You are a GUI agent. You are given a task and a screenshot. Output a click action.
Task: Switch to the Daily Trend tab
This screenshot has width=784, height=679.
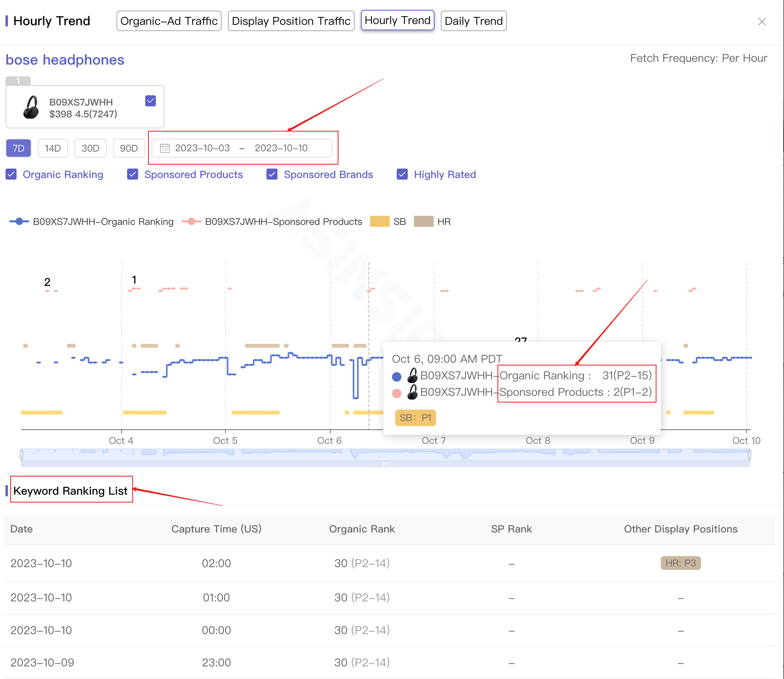coord(473,20)
